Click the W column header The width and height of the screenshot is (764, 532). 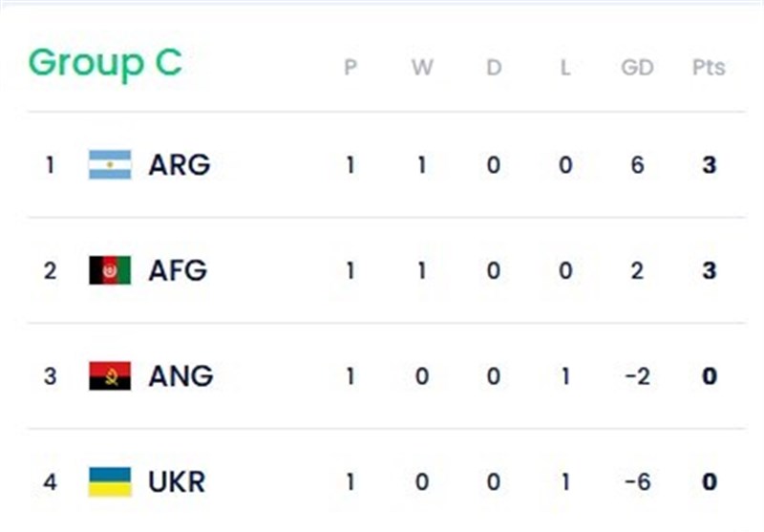click(422, 68)
